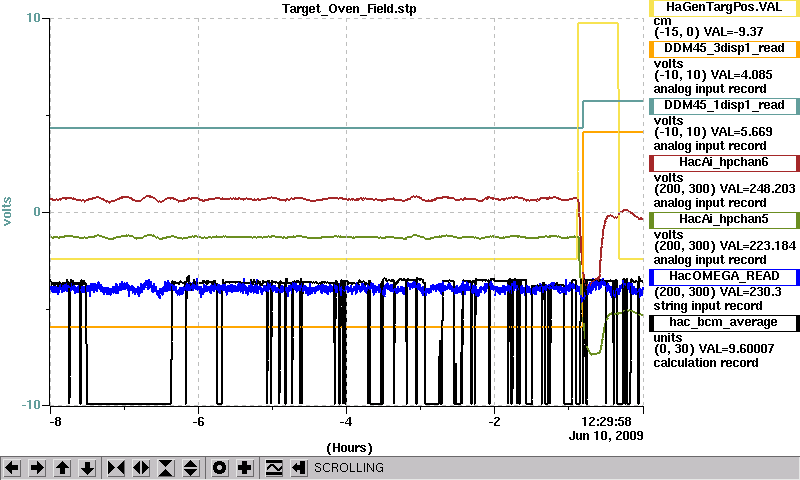
Task: Click the VAL=5.669 reading text
Action: click(741, 132)
